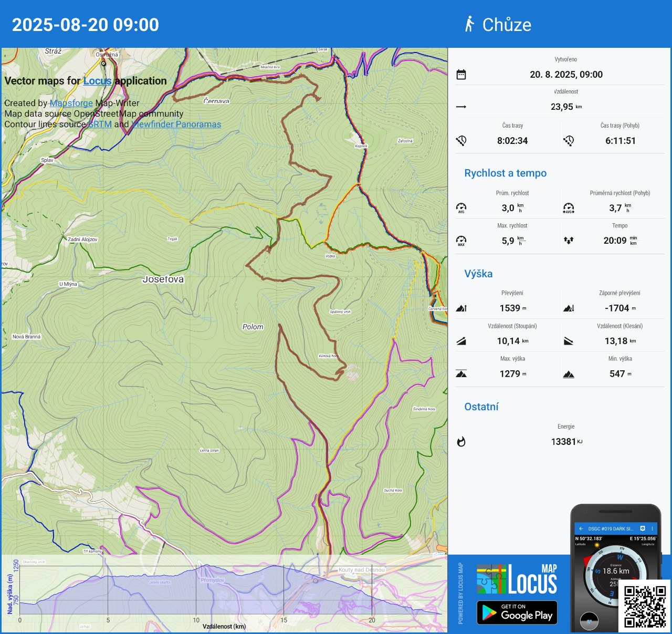Click the pace icon beside 20:09
Image resolution: width=672 pixels, height=634 pixels.
(x=569, y=241)
